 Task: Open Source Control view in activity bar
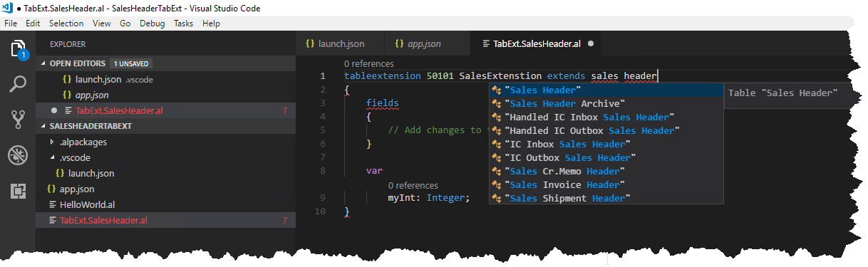tap(18, 120)
